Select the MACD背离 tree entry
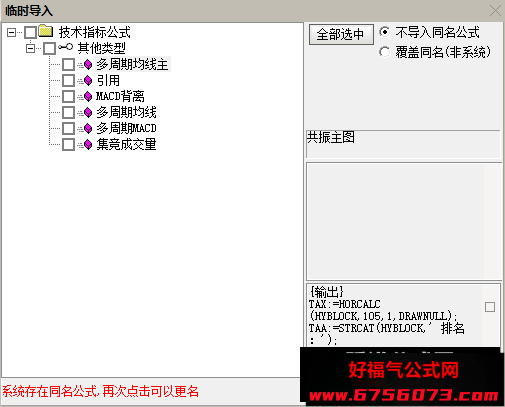Viewport: 505px width, 407px height. pos(120,96)
